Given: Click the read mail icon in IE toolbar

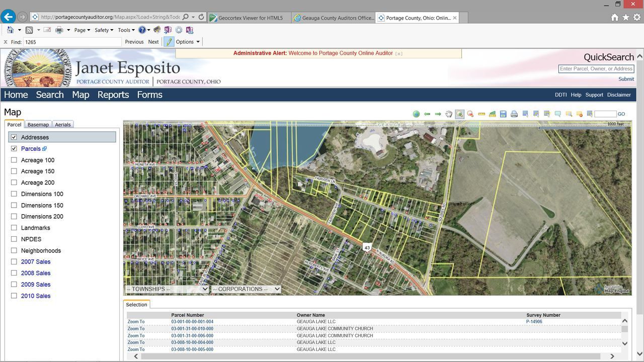Looking at the screenshot, I should [47, 30].
